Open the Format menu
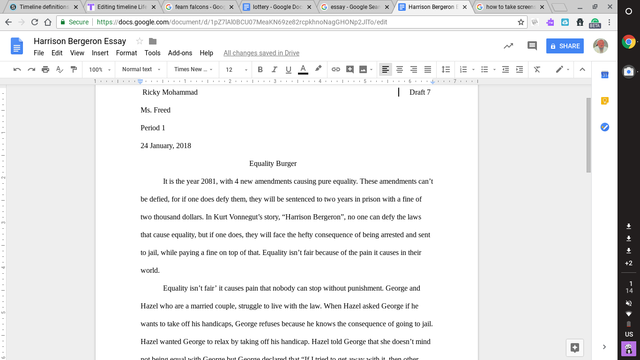Viewport: 640px width, 360px height. [x=126, y=53]
